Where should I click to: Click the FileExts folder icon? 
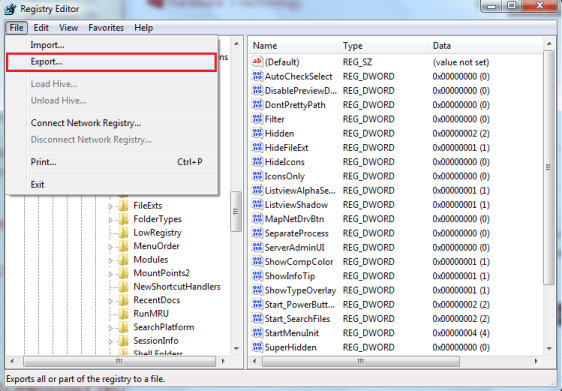[x=123, y=205]
